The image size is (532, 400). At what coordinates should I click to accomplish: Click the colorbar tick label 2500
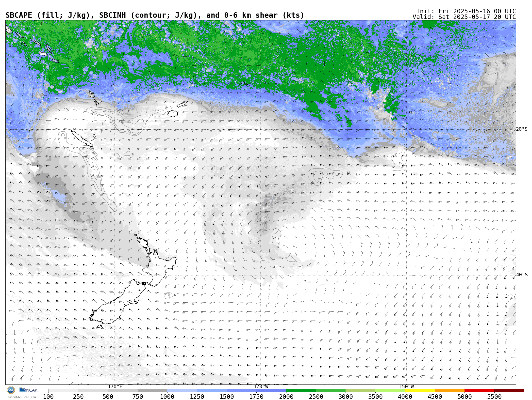(316, 397)
